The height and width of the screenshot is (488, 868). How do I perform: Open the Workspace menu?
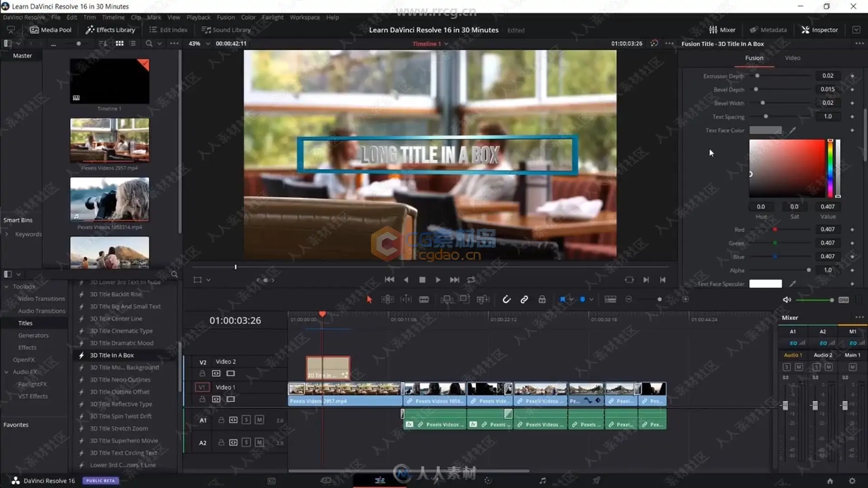point(305,17)
